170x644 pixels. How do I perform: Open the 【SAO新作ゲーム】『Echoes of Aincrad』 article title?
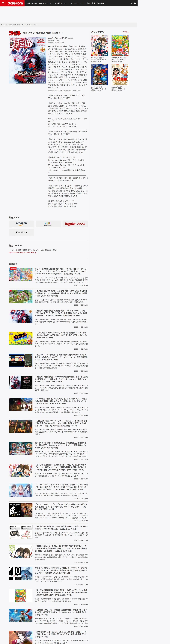[61, 634]
